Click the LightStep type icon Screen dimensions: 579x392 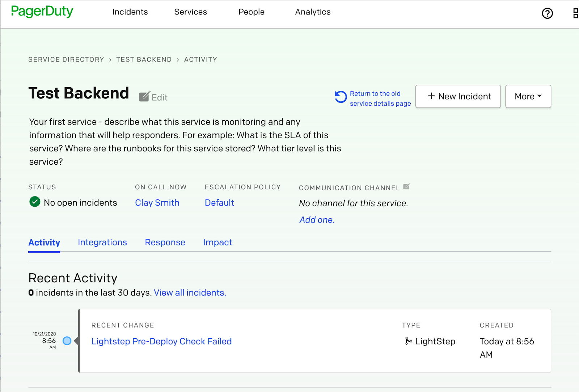pos(408,341)
